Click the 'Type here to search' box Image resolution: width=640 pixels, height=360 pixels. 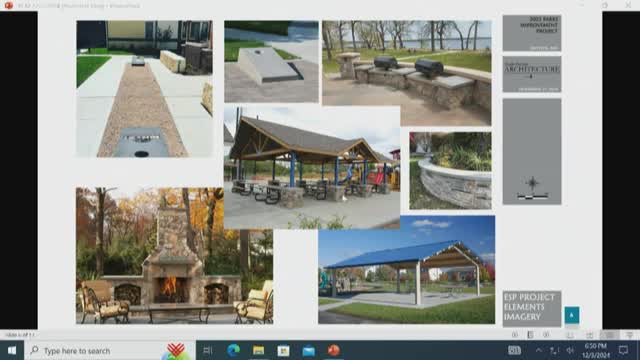click(x=110, y=350)
